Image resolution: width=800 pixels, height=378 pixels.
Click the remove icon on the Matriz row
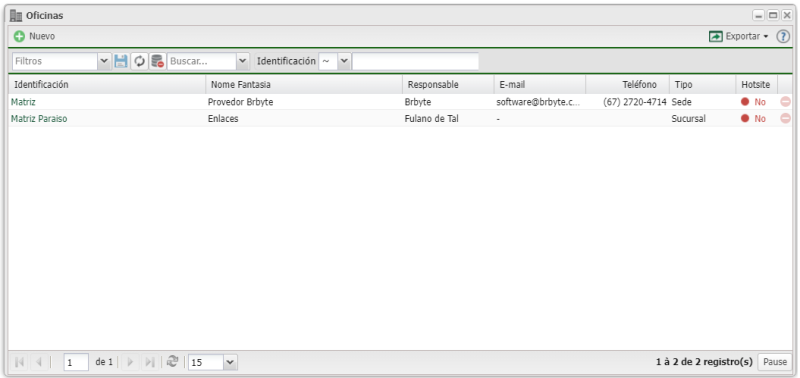coord(786,102)
